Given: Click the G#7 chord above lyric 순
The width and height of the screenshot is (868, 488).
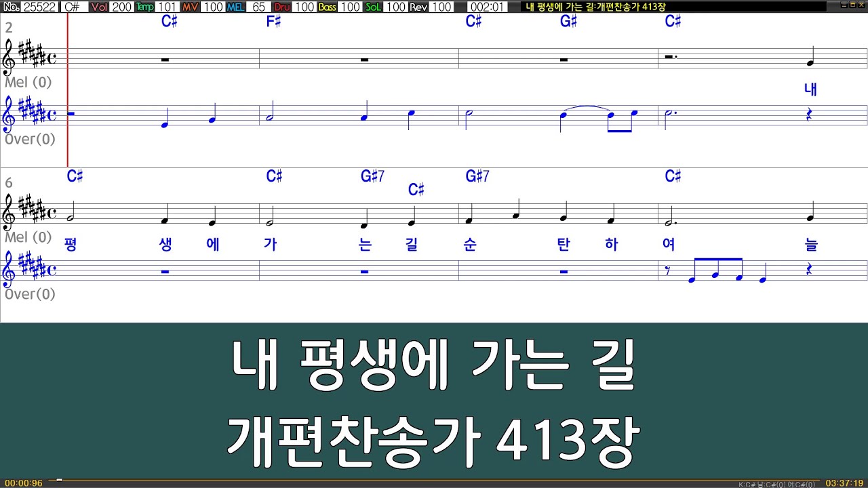Looking at the screenshot, I should (x=477, y=176).
